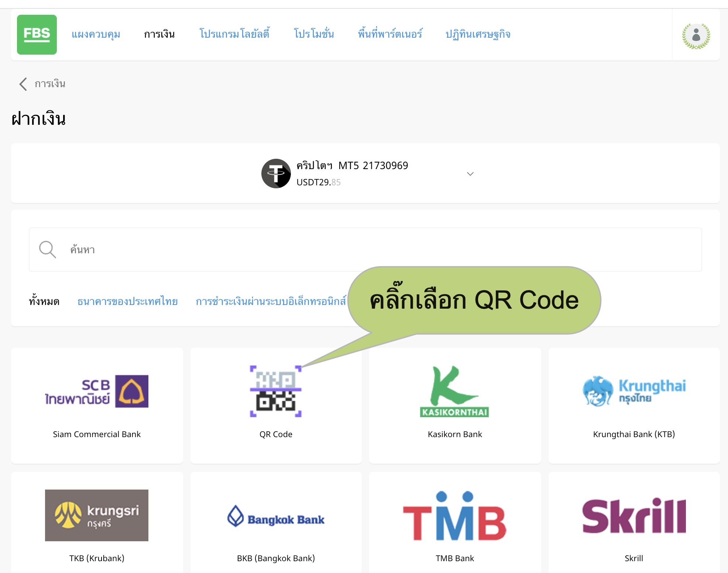Viewport: 728px width, 573px height.
Task: Click the TMB Bank label
Action: 455,558
